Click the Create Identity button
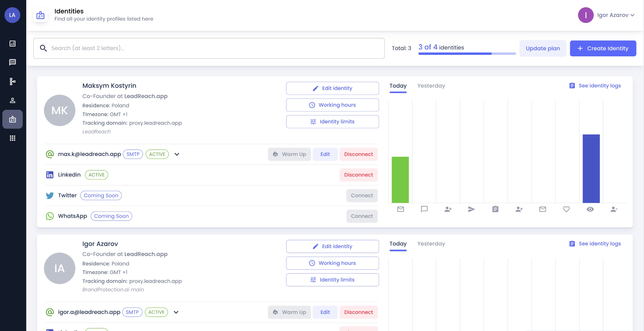The height and width of the screenshot is (331, 644). click(603, 48)
